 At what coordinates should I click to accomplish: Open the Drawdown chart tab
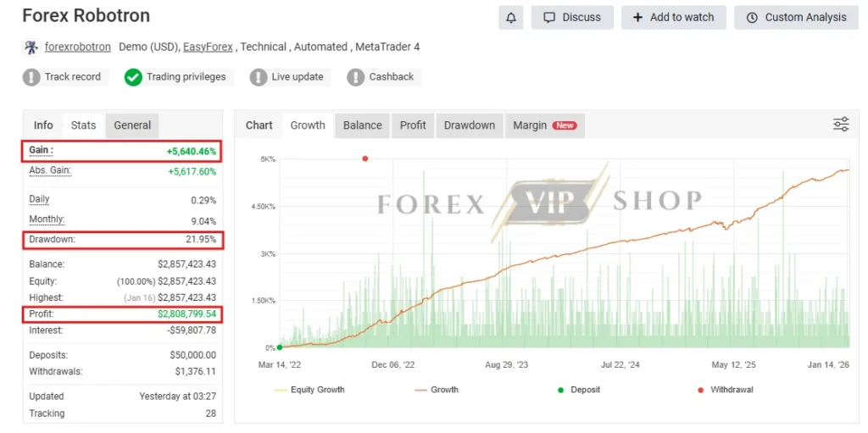[x=470, y=125]
